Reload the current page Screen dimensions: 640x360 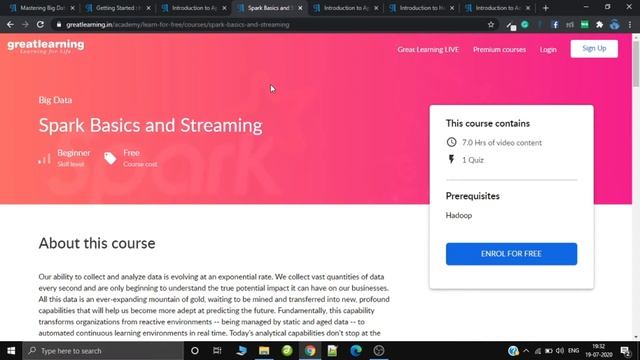pos(40,24)
